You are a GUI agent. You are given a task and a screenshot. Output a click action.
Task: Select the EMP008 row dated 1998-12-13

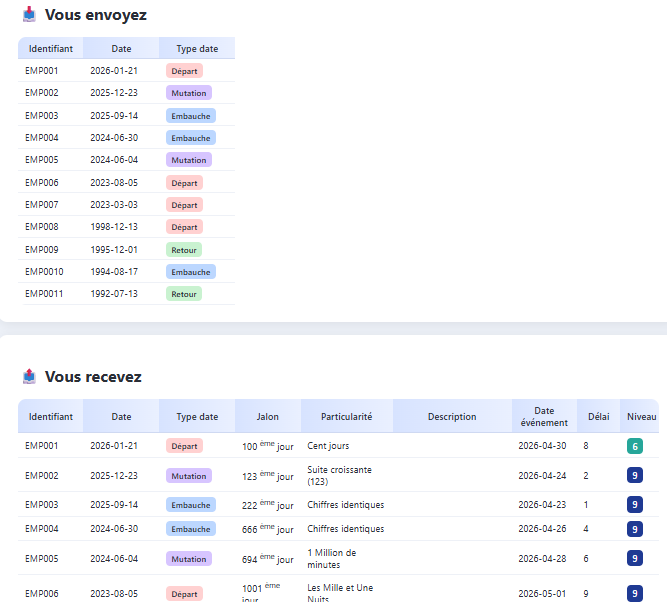click(126, 227)
